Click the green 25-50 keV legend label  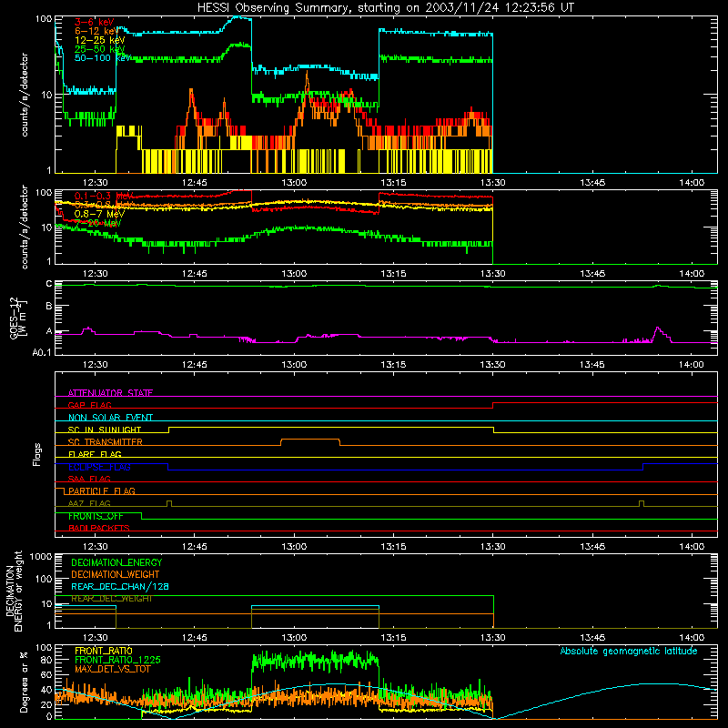(x=99, y=49)
